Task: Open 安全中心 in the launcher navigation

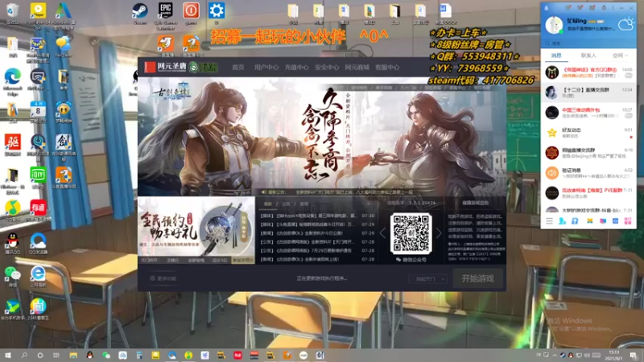Action: pos(327,68)
